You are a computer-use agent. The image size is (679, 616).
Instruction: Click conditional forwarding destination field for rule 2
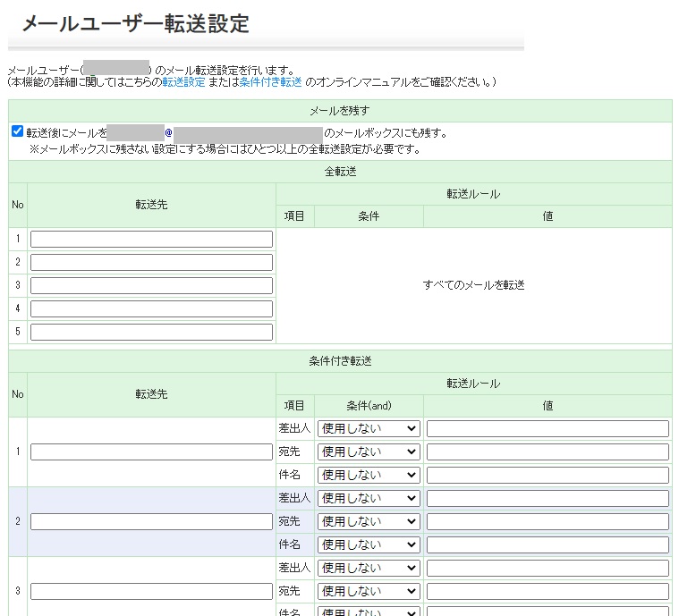point(151,522)
